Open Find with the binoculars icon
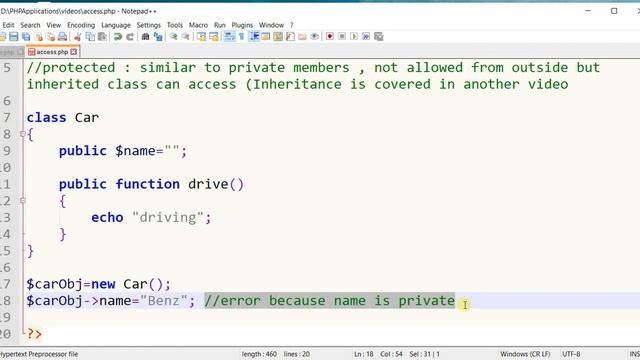This screenshot has width=640, height=360. (x=145, y=37)
